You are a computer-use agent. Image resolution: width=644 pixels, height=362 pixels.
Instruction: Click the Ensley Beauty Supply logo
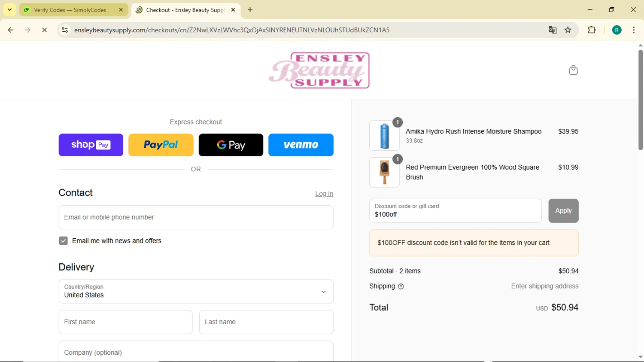pos(319,70)
